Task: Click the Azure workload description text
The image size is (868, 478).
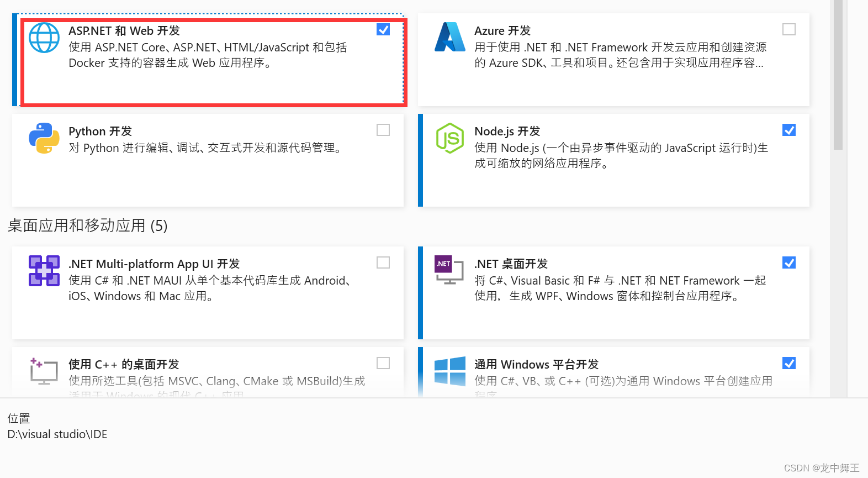Action: click(x=621, y=55)
